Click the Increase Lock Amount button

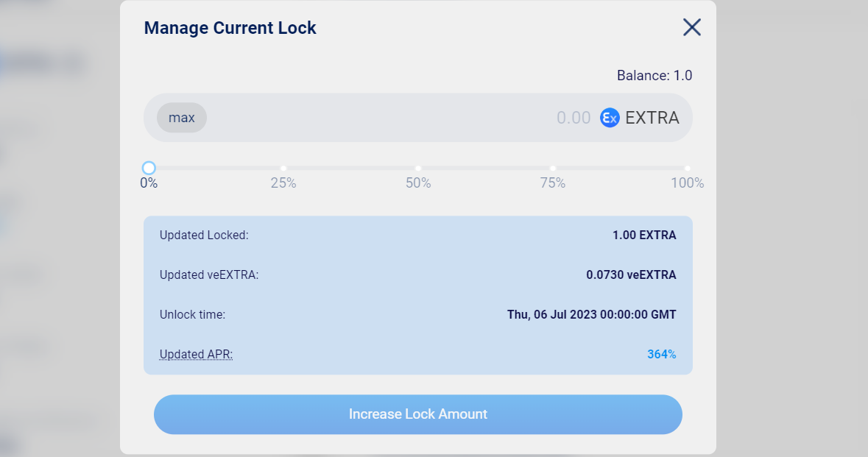tap(418, 414)
